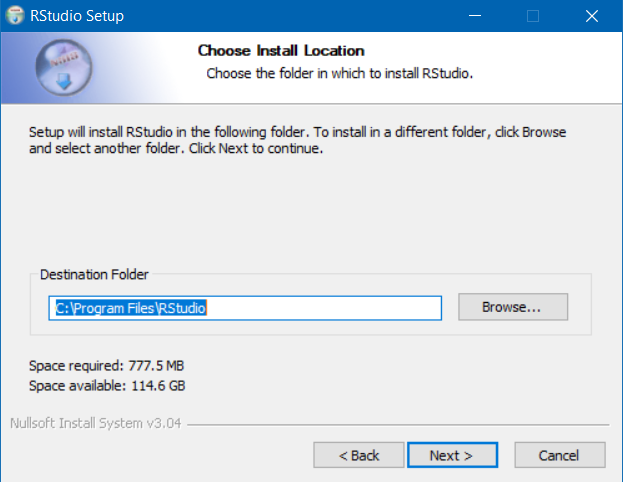623x482 pixels.
Task: Click the Destination Folder group label
Action: pos(94,275)
